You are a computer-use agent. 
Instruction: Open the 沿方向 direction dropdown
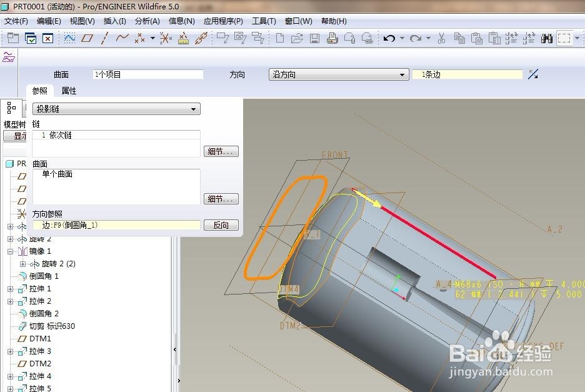[x=339, y=74]
